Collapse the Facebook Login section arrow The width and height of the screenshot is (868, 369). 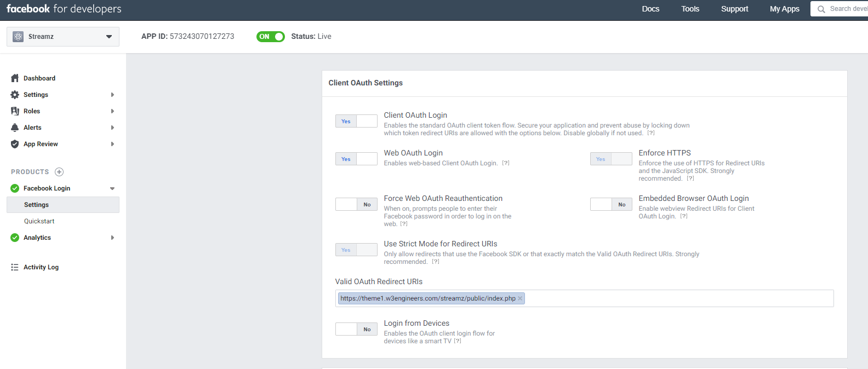(x=112, y=188)
